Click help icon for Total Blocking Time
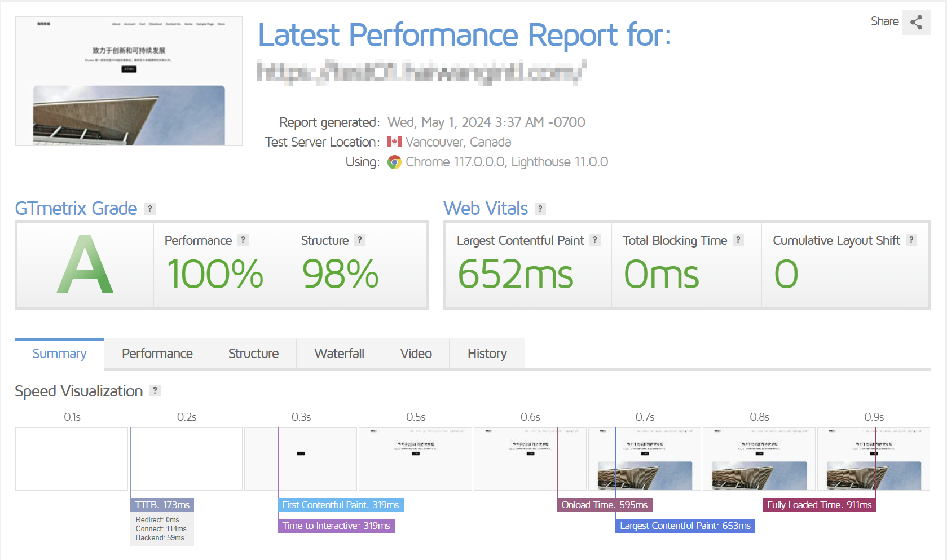This screenshot has width=947, height=560. point(738,240)
